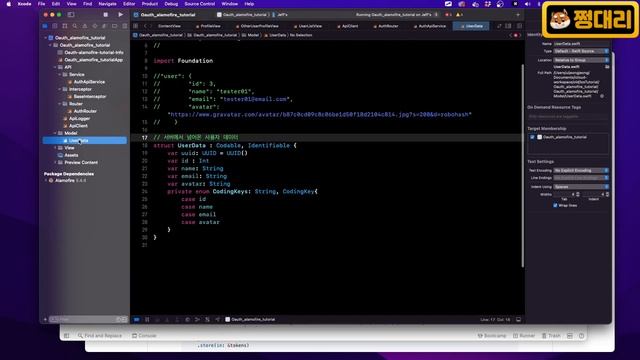Collapse the Router folder
The height and width of the screenshot is (360, 640).
tap(60, 104)
